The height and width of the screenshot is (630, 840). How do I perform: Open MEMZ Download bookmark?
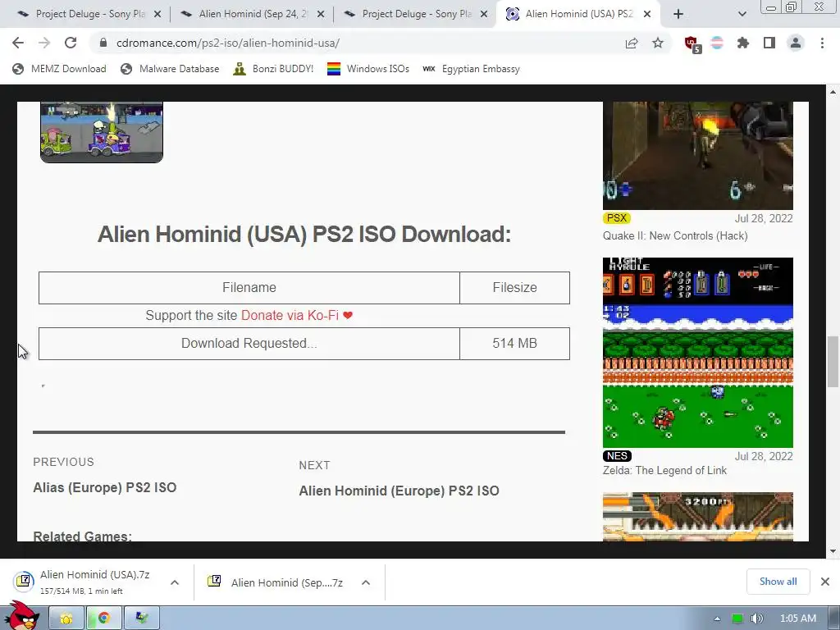pos(59,69)
